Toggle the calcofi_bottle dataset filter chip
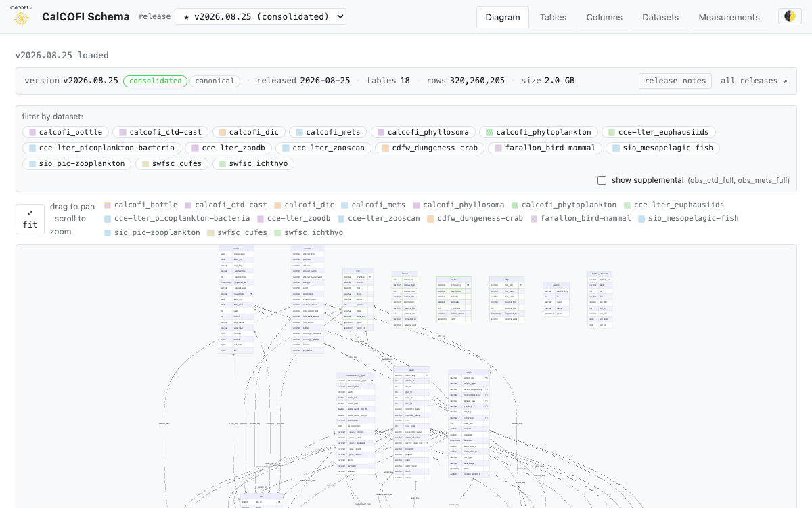Viewport: 812px width, 508px height. 65,132
